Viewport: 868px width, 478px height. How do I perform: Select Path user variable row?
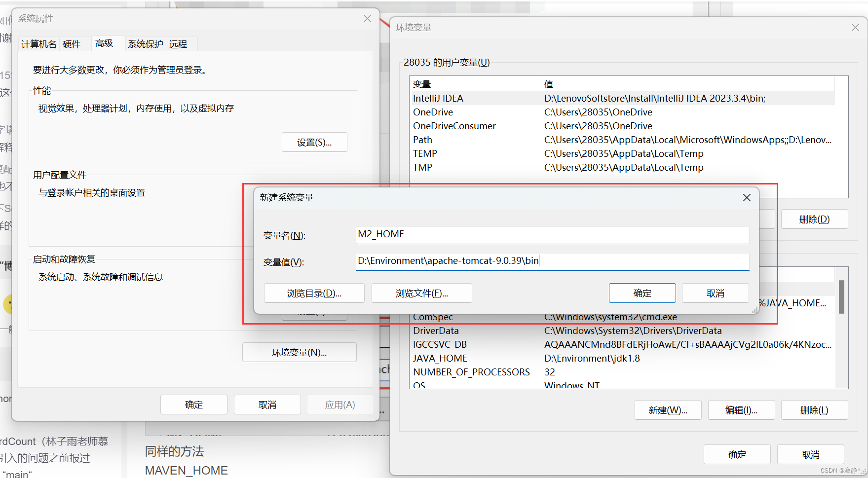(623, 140)
